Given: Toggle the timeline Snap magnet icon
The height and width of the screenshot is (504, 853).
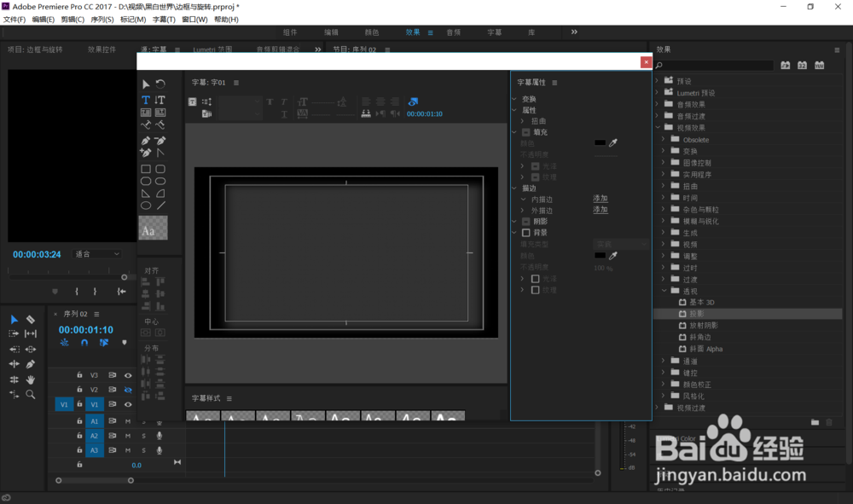Looking at the screenshot, I should click(x=84, y=343).
